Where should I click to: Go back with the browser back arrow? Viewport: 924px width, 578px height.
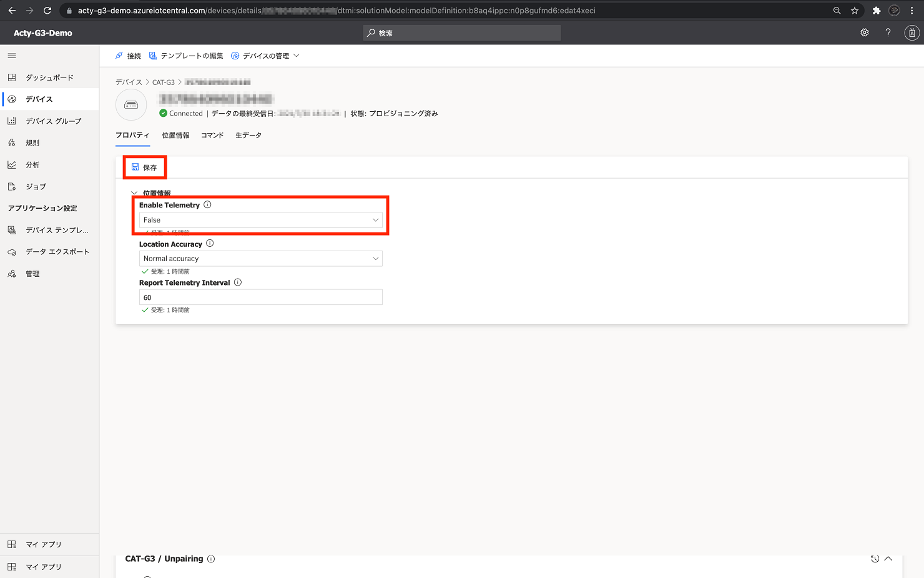[x=12, y=11]
